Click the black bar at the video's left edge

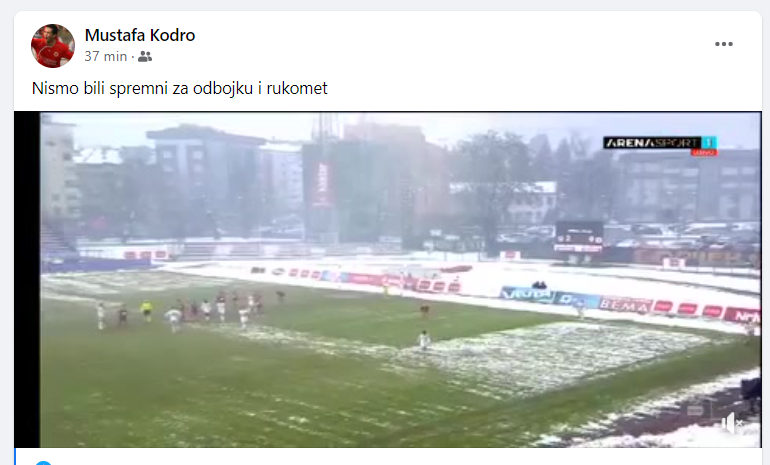coord(28,279)
